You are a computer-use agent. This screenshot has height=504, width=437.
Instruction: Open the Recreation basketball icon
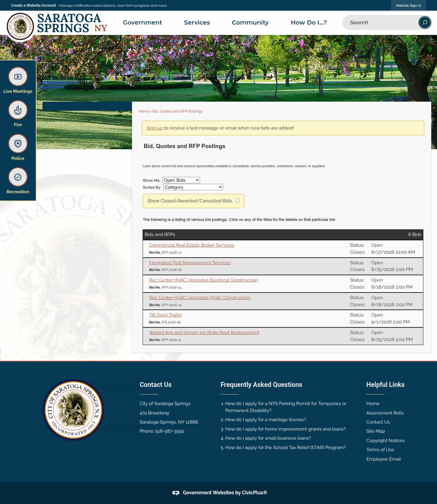pyautogui.click(x=18, y=177)
